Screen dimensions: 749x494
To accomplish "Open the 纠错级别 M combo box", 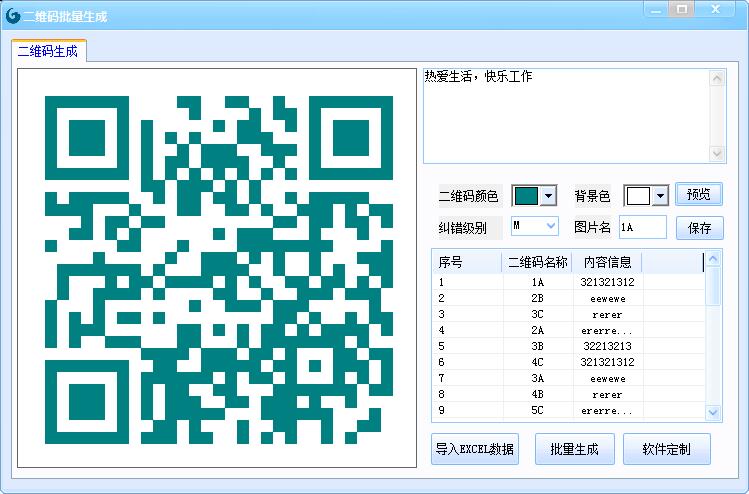I will coord(535,226).
